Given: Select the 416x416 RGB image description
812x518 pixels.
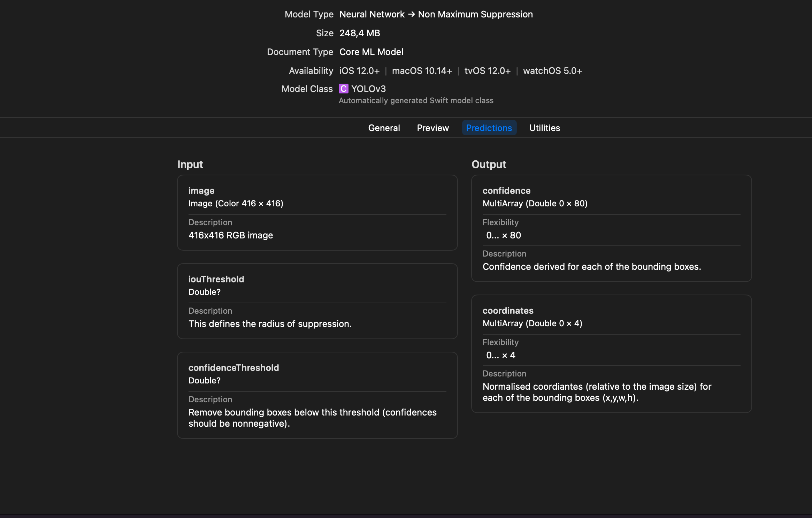Looking at the screenshot, I should pos(231,235).
